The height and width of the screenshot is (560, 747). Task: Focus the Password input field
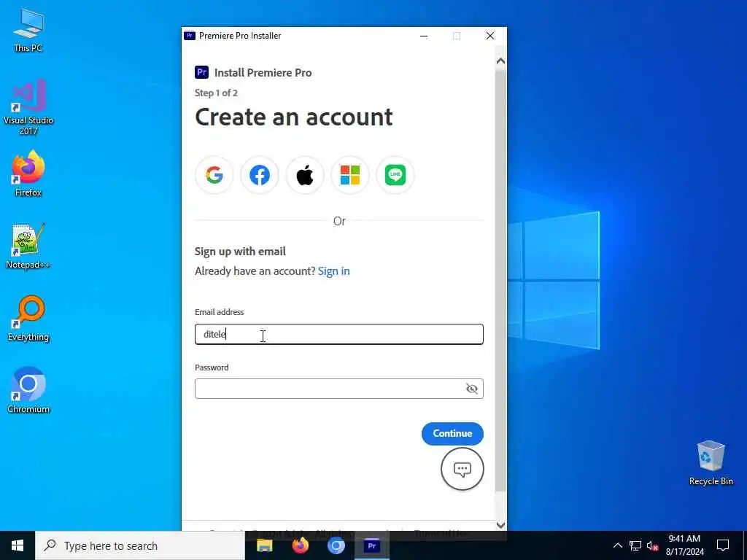[x=339, y=389]
